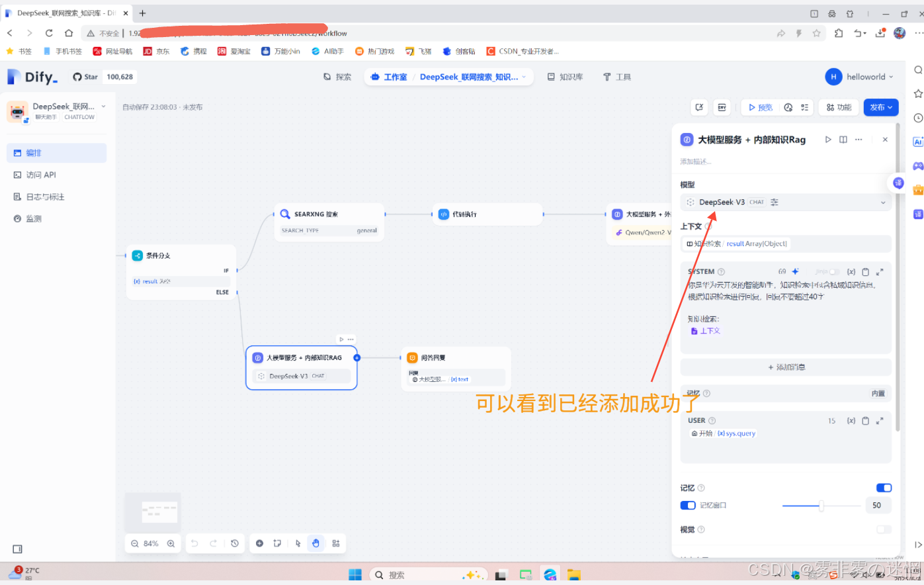Open the DeepSeek V3 model dropdown
This screenshot has height=585, width=924.
coord(786,202)
